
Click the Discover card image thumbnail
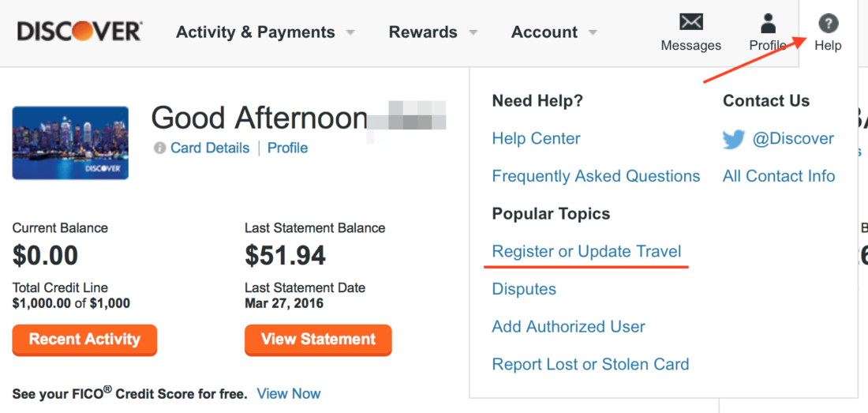(x=70, y=143)
